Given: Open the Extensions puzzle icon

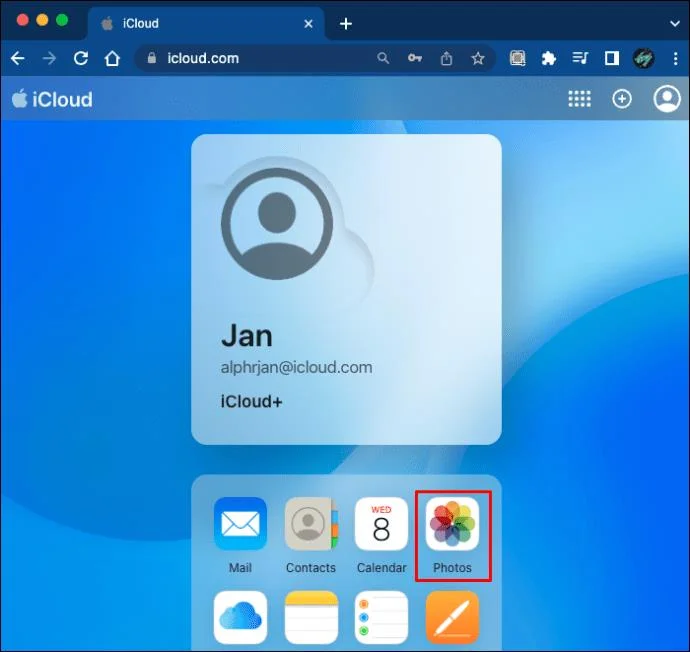Looking at the screenshot, I should [548, 58].
